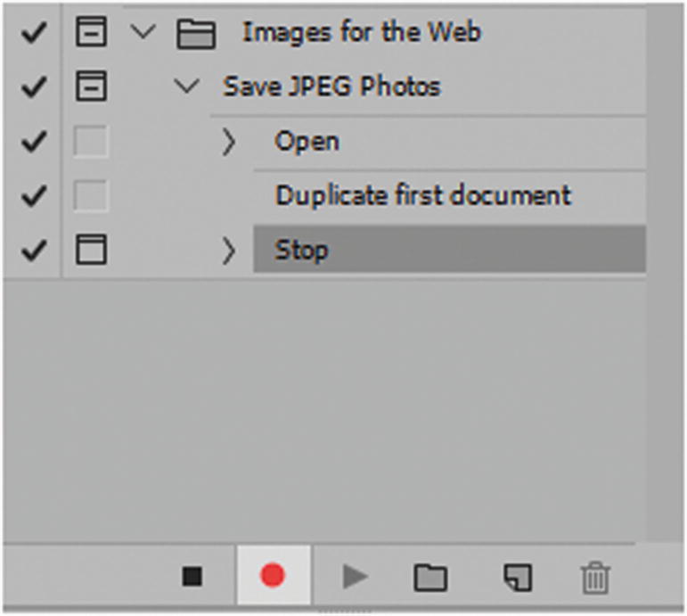The width and height of the screenshot is (687, 616).
Task: Expand the Stop step details
Action: point(229,251)
